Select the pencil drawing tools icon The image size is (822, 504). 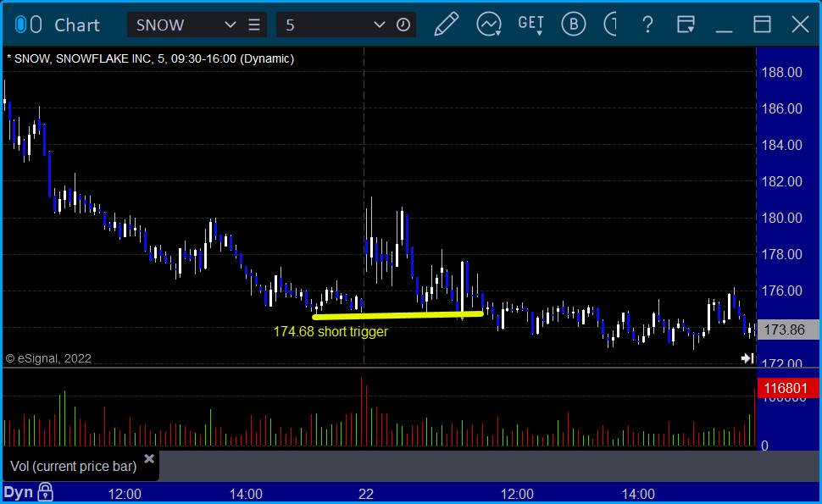click(446, 24)
